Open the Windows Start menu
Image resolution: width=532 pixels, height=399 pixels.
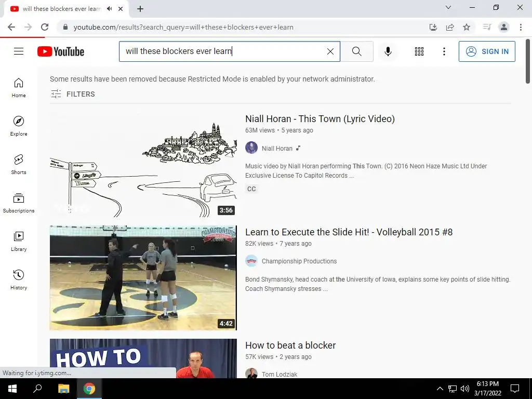click(x=12, y=389)
